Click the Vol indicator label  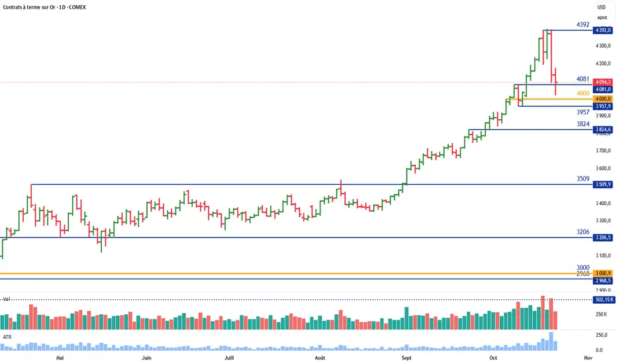7,299
